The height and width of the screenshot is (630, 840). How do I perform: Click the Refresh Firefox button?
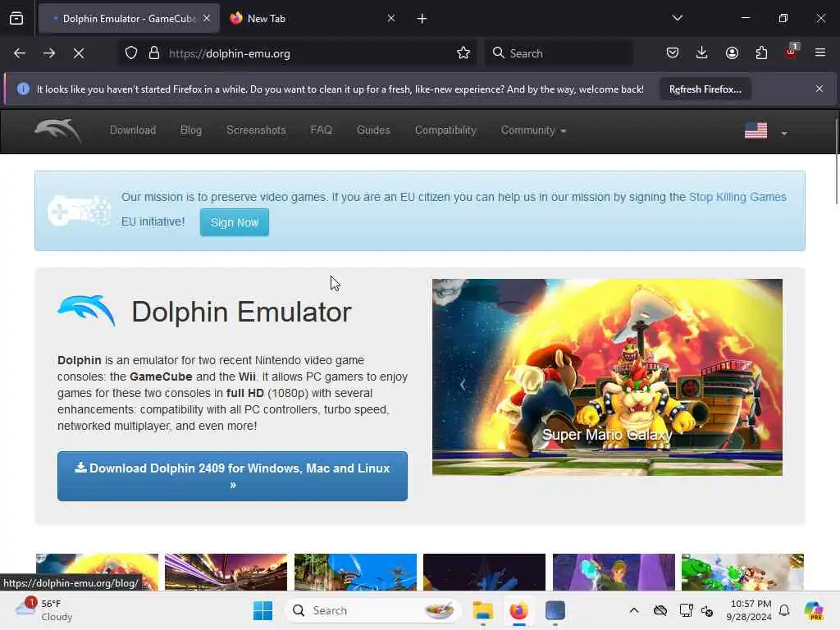coord(705,89)
